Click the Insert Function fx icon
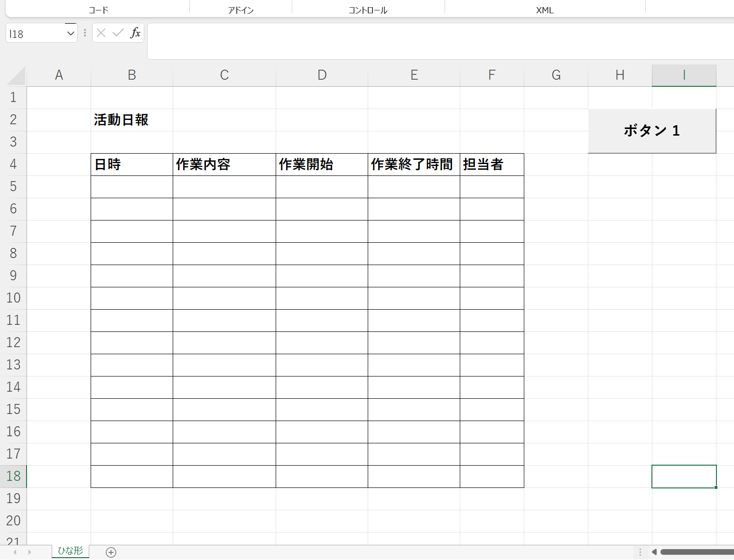 (x=135, y=33)
